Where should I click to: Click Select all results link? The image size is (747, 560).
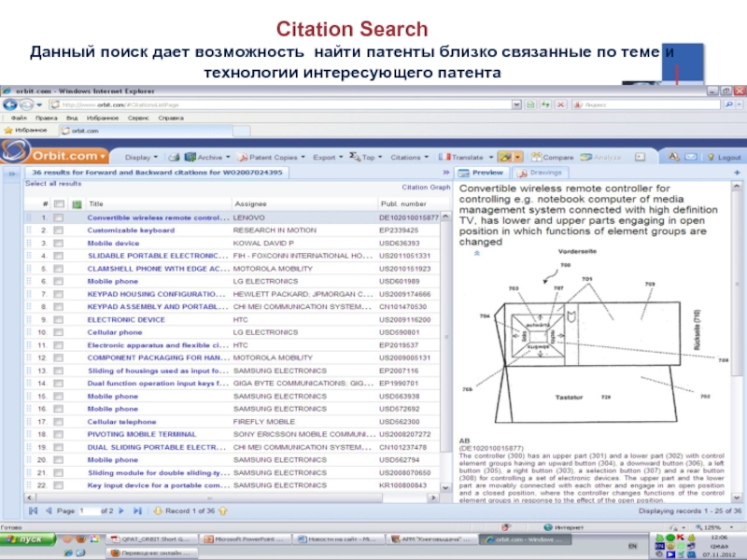[53, 183]
